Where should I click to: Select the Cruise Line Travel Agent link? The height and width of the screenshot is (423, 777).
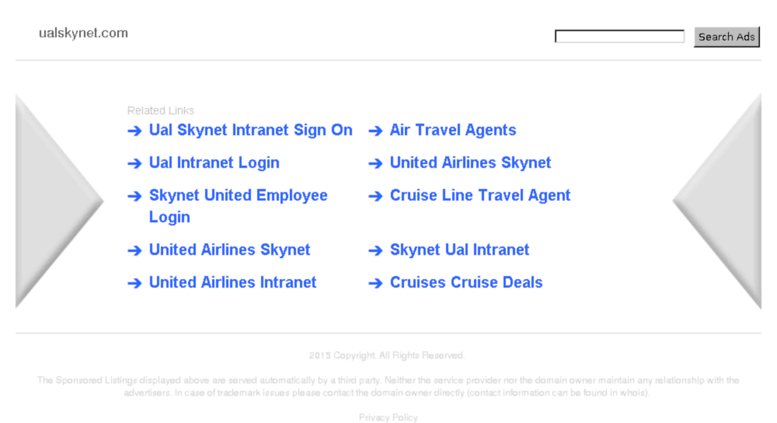[x=480, y=196]
